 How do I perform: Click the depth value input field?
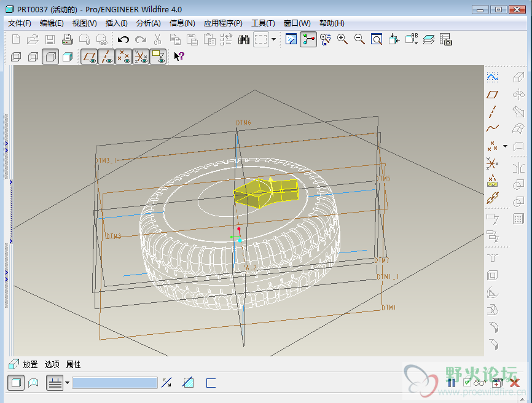[x=115, y=383]
